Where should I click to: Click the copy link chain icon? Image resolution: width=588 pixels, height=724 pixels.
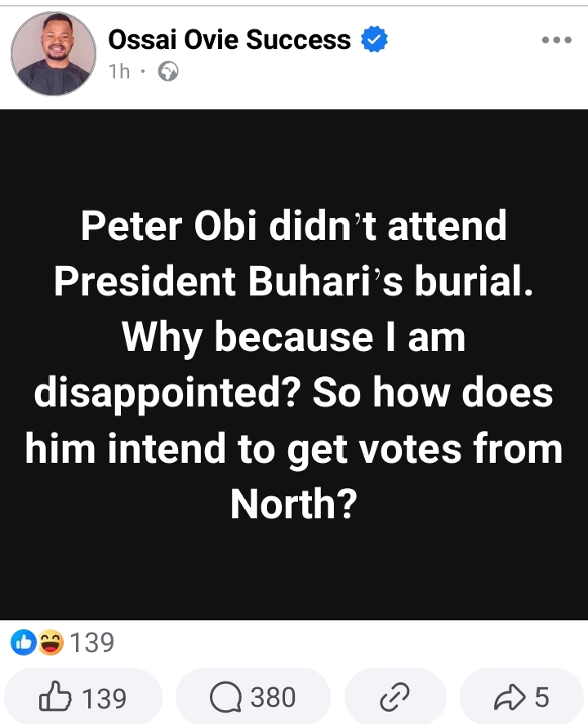coord(394,698)
